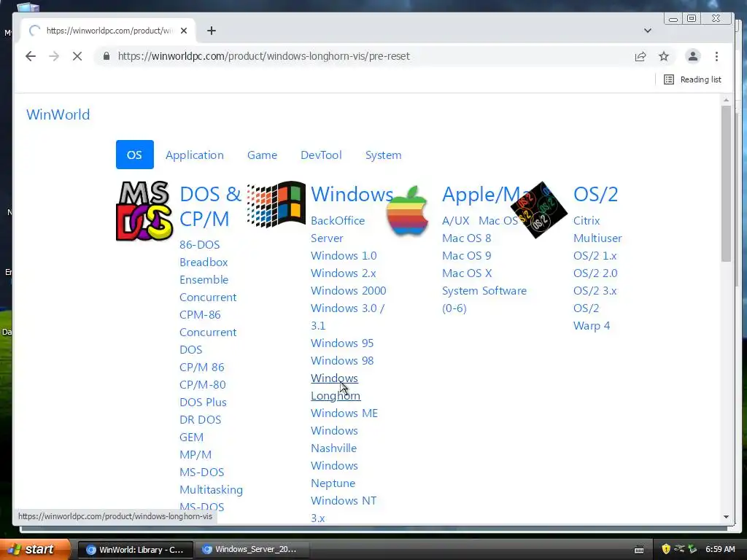
Task: Switch to the System tab
Action: tap(383, 155)
